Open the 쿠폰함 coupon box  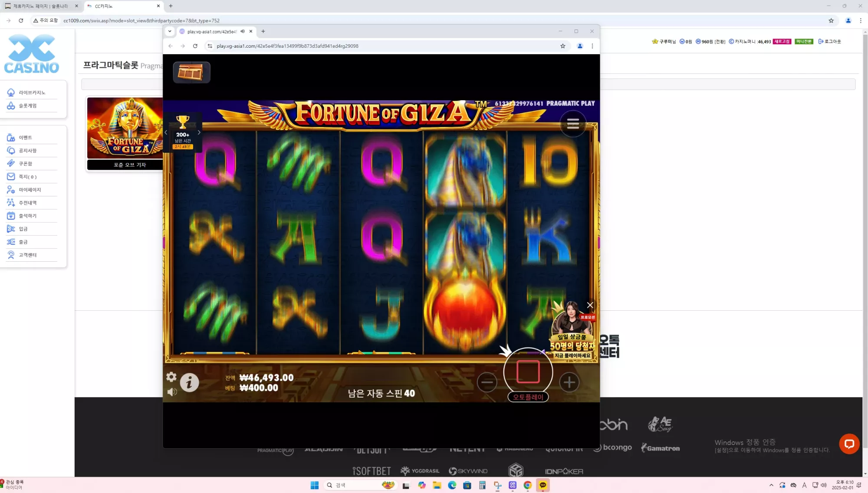(x=32, y=164)
